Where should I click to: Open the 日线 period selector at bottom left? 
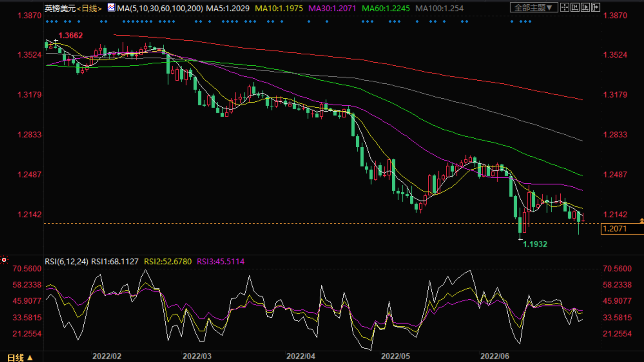(20, 357)
